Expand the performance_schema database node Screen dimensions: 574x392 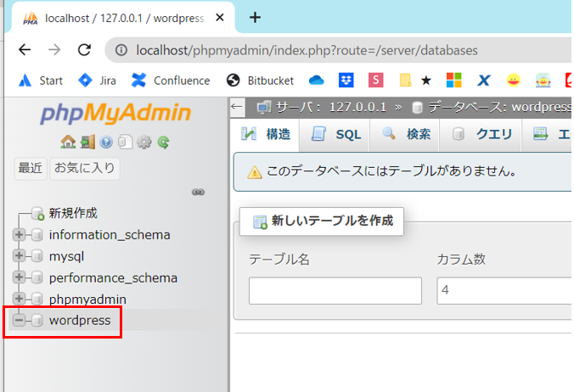point(19,277)
